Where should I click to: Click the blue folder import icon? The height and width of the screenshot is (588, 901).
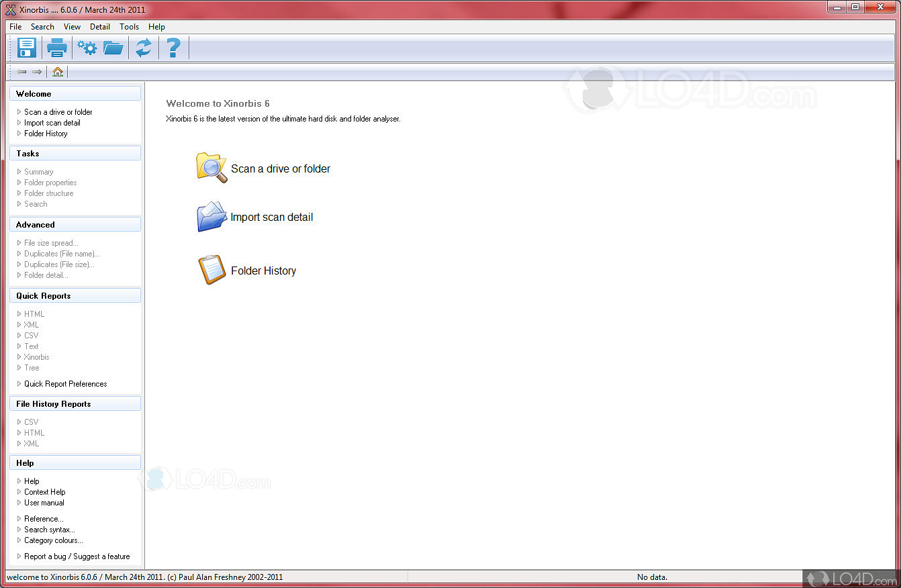point(211,217)
